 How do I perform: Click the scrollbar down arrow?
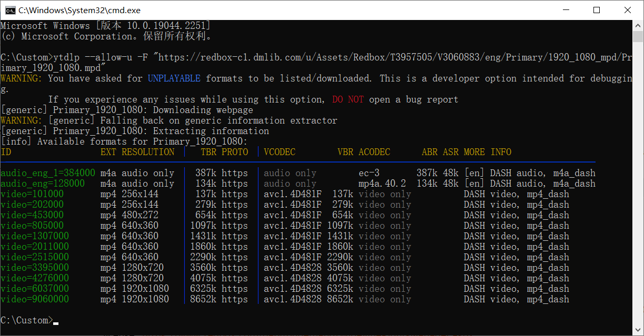638,331
